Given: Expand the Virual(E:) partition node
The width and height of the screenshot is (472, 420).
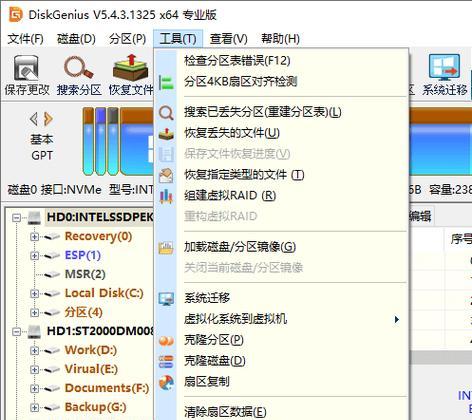Looking at the screenshot, I should tap(34, 370).
